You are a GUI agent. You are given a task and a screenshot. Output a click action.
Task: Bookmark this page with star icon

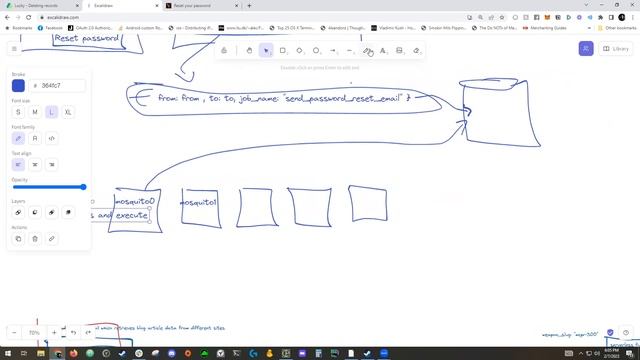point(502,18)
